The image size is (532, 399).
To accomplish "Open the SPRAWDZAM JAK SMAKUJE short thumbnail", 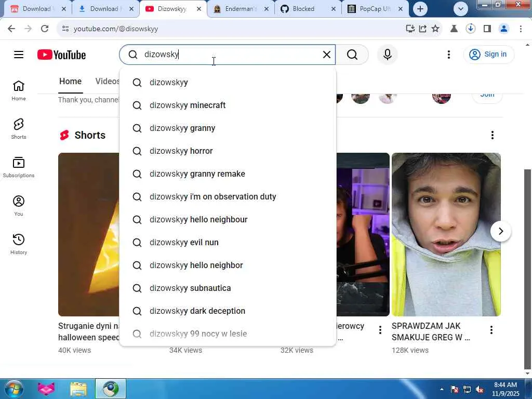I will (446, 234).
